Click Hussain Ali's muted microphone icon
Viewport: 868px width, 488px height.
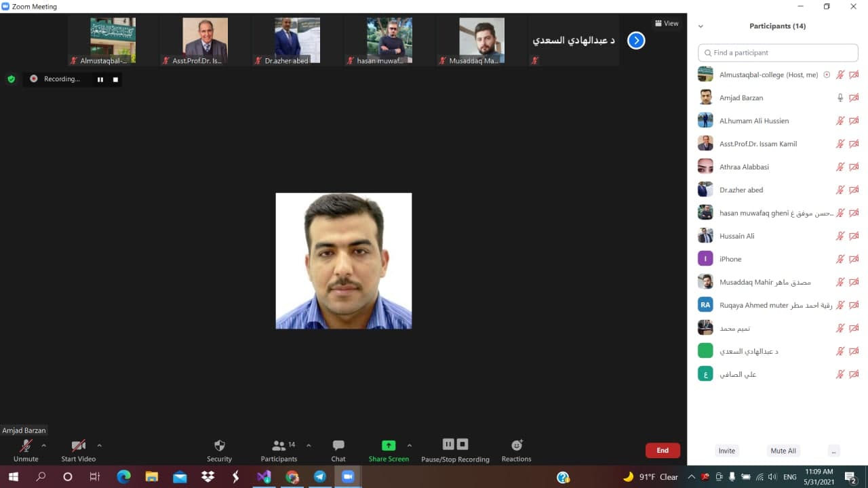(840, 236)
